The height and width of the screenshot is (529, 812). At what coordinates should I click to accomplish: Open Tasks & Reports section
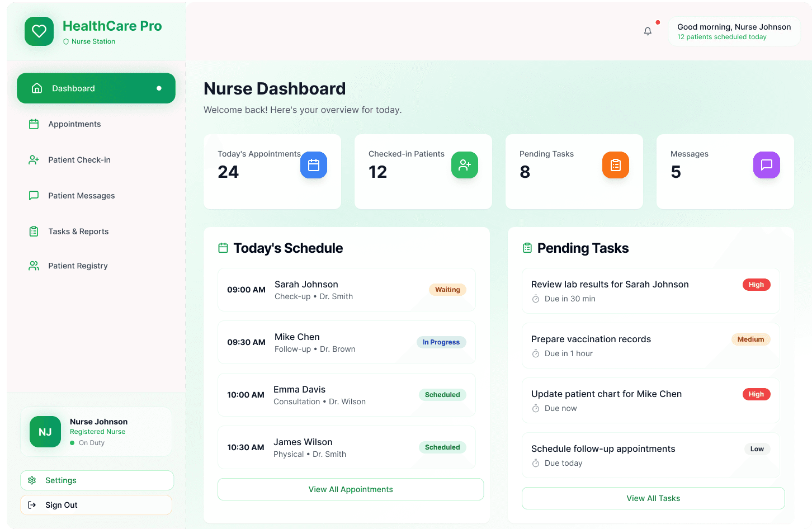tap(96, 232)
